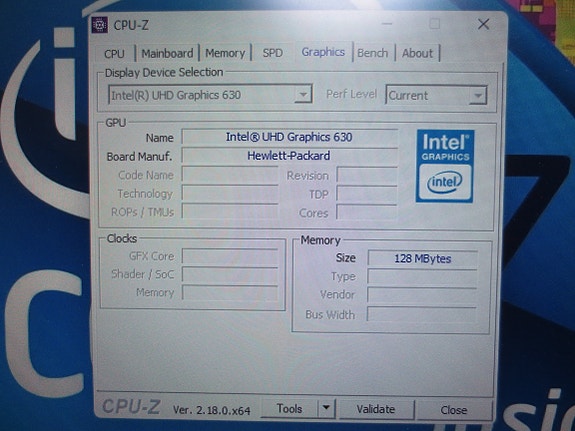Click the Tools button

(289, 408)
